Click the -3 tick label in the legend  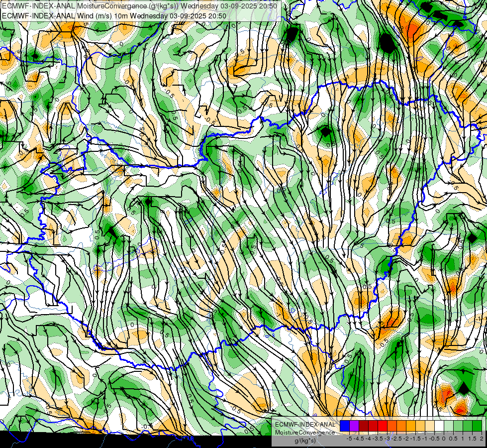(x=387, y=439)
